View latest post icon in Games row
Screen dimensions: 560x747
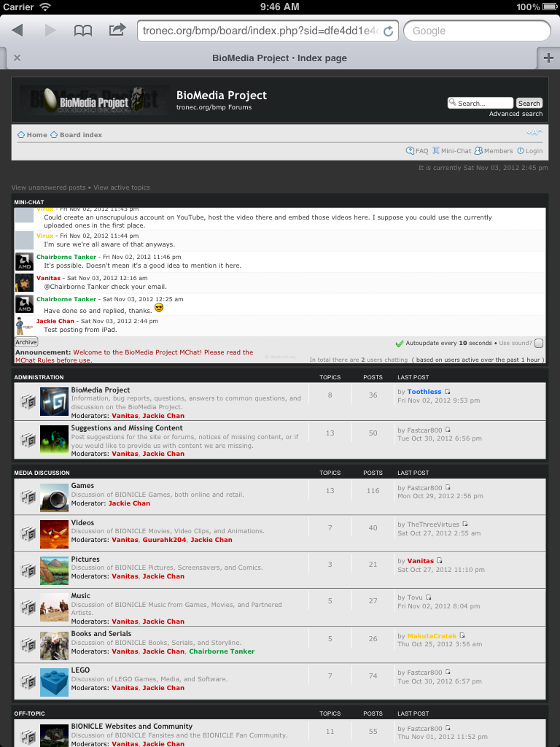coord(448,487)
